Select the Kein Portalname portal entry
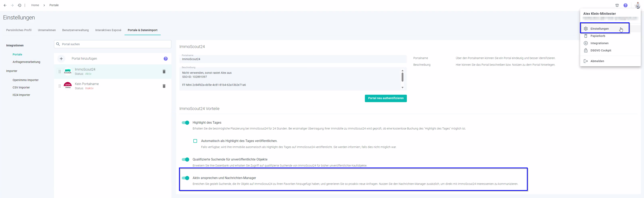This screenshot has width=644, height=198. [x=112, y=86]
